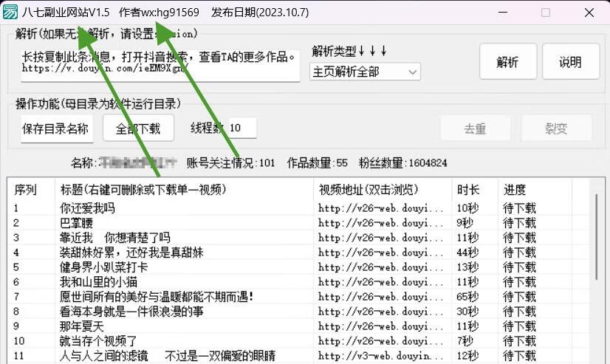The image size is (610, 364).
Task: Click the 解析 button
Action: point(508,61)
